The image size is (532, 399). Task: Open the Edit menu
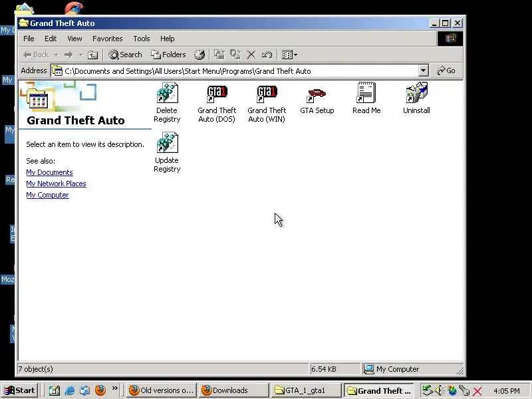click(51, 39)
